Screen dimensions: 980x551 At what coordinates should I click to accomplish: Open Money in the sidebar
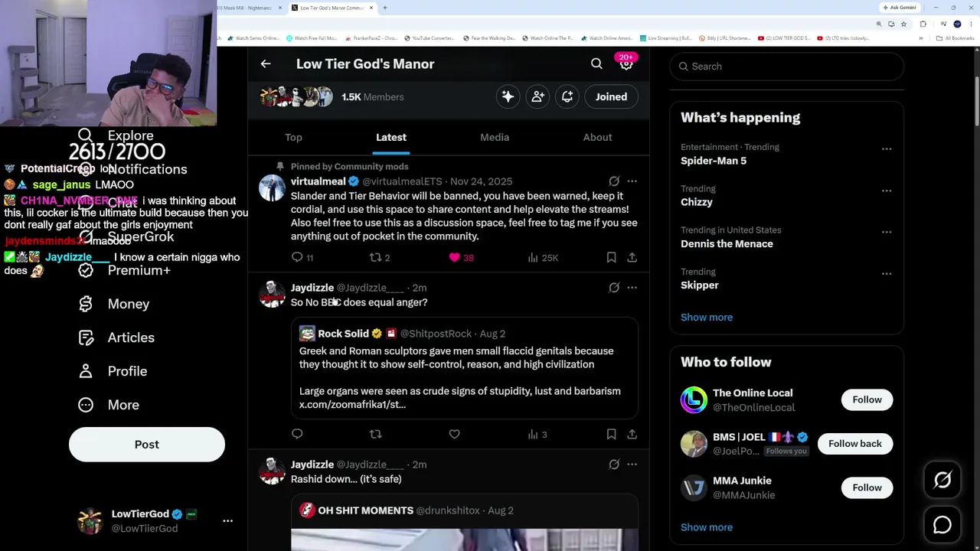114,304
